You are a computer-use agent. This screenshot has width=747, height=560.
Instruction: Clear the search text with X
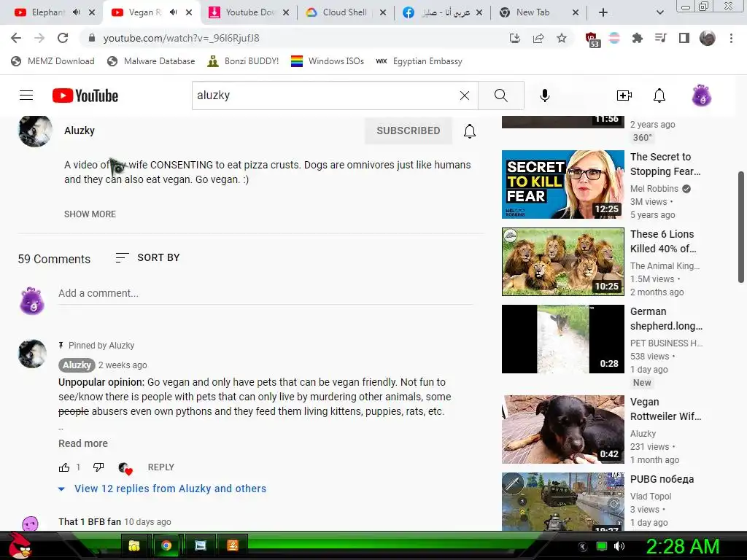[465, 96]
